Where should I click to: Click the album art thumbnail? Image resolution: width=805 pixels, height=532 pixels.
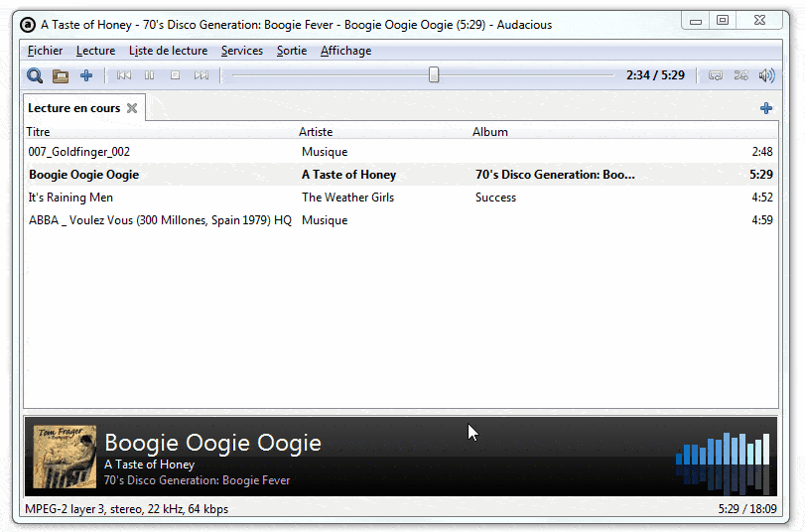pyautogui.click(x=66, y=457)
